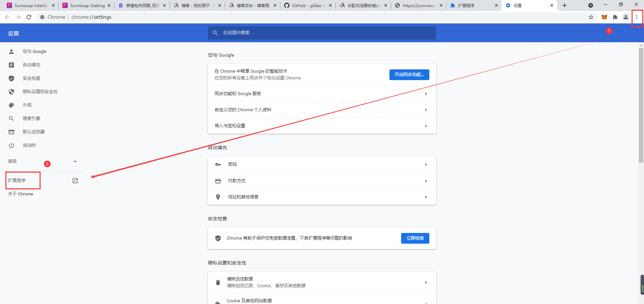Click the 在设置中搜索 search field
This screenshot has width=644, height=304.
[322, 33]
